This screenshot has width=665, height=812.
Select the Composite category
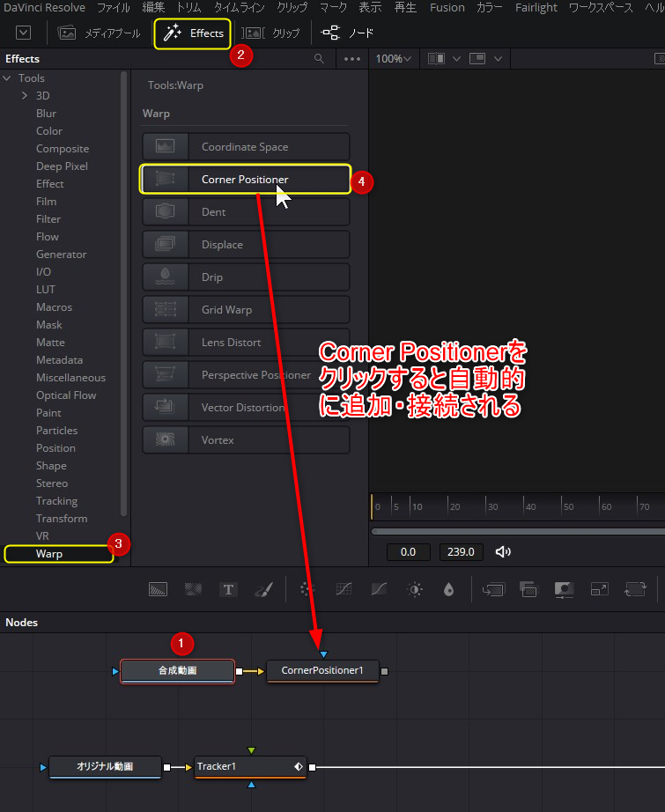tap(63, 149)
